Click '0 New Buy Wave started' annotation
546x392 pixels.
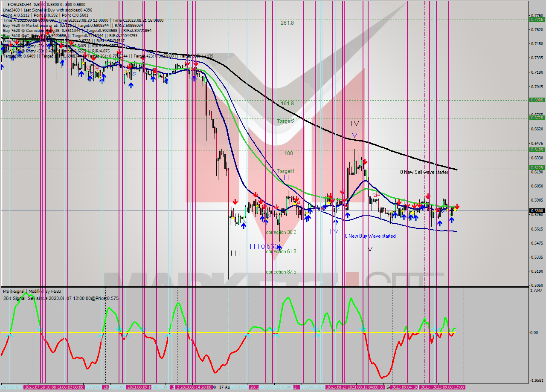370,236
